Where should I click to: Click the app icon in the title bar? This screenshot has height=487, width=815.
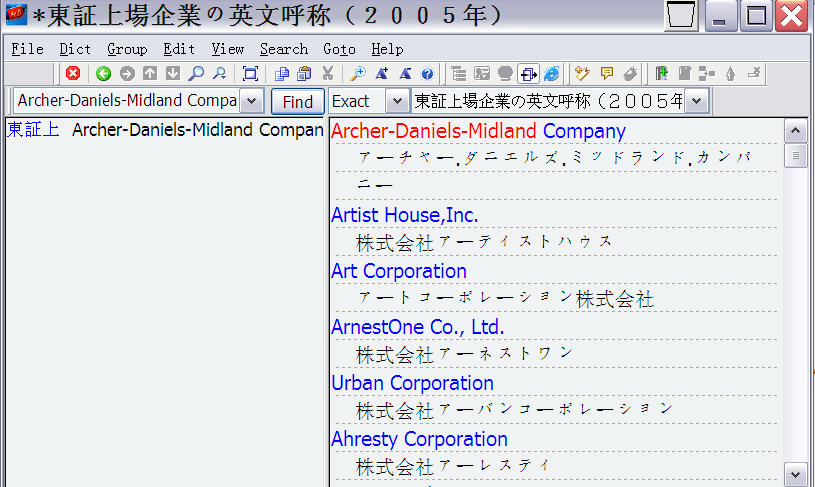pos(17,15)
